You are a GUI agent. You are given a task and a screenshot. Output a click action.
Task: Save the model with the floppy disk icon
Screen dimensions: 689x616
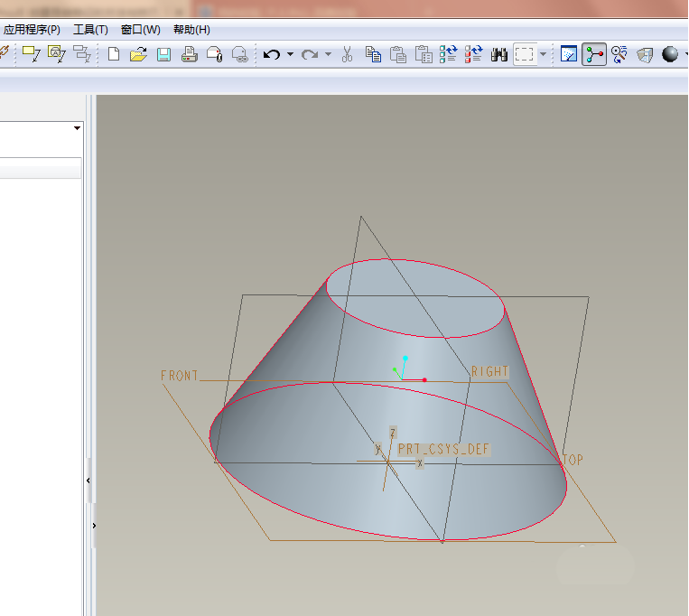(163, 54)
